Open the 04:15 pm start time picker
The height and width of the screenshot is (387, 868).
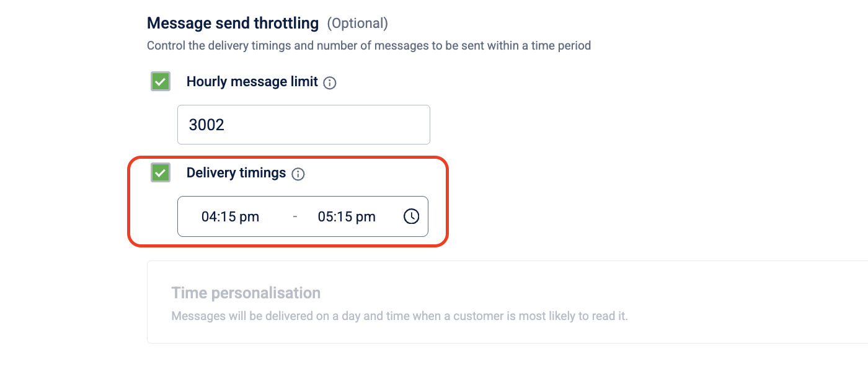pos(230,216)
